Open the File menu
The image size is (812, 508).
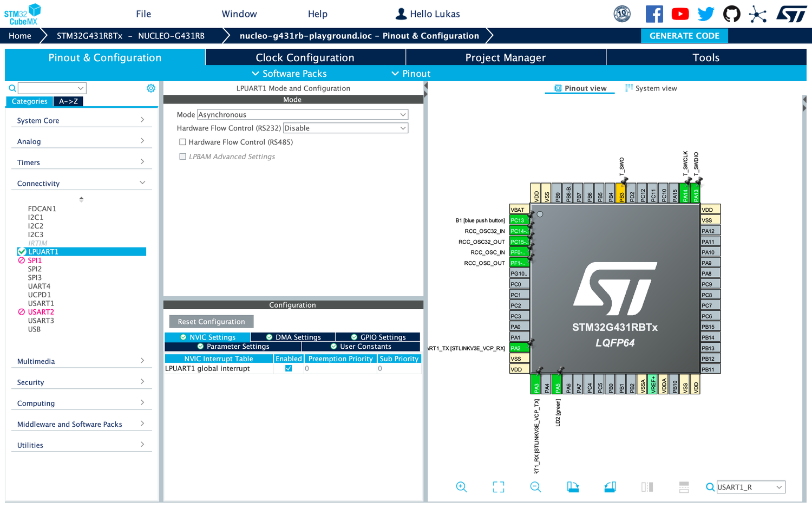click(x=143, y=14)
